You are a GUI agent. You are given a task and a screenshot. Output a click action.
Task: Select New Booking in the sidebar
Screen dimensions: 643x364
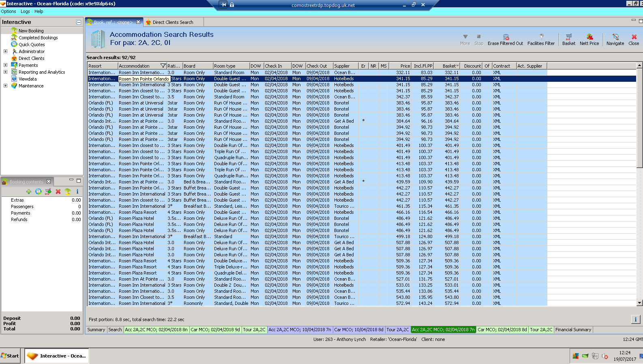(x=31, y=31)
